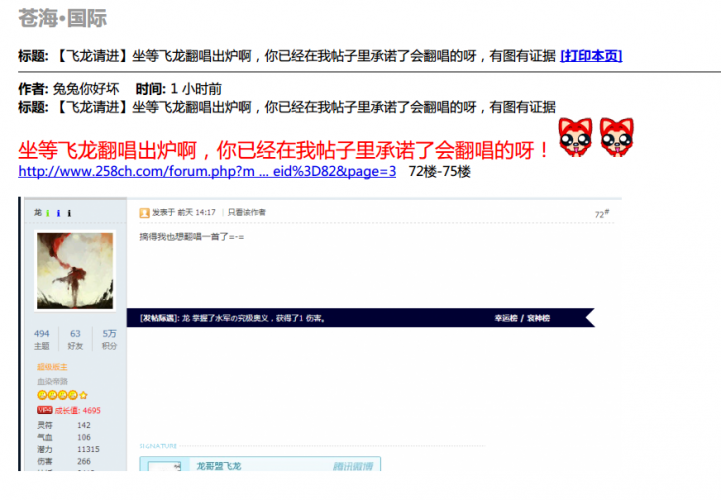Viewport: 721px width, 500px height.
Task: Click the red VIP4 badge icon
Action: pos(44,410)
